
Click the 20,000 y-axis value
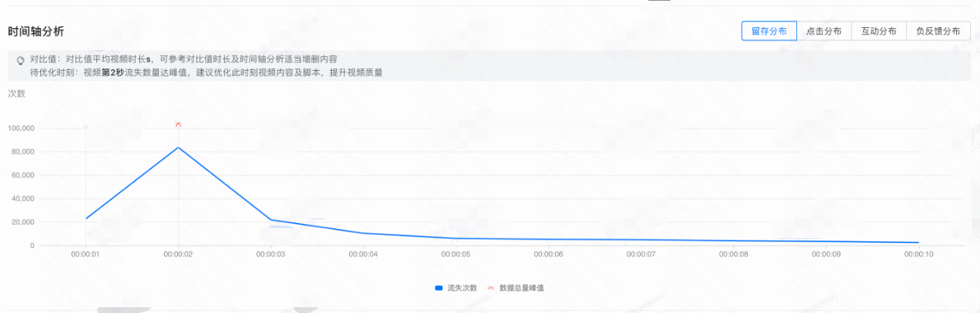(22, 222)
